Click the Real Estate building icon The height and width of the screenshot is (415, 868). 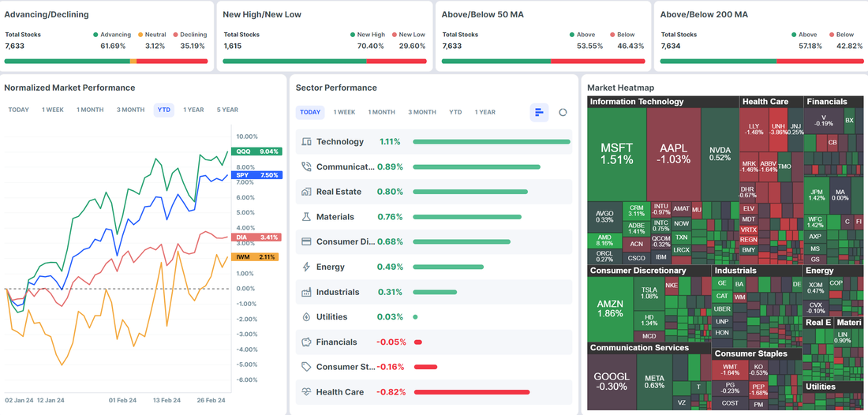tap(306, 192)
